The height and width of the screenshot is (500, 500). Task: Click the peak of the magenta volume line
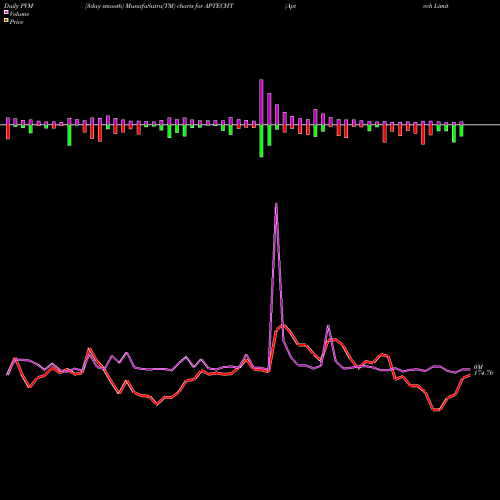point(276,204)
